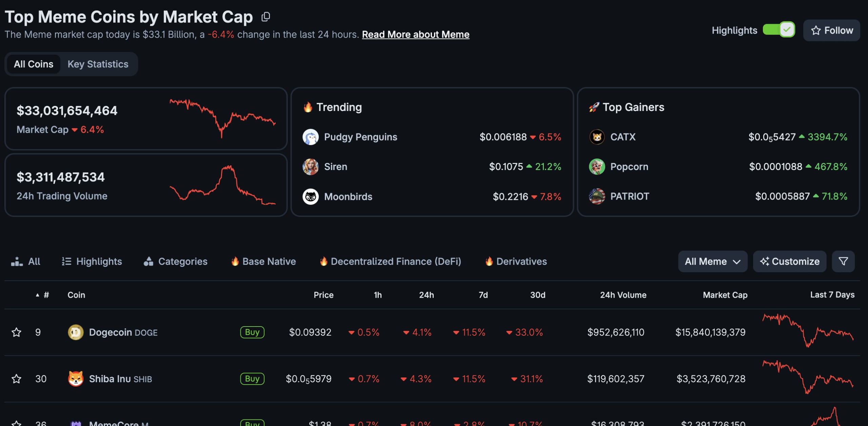Click the $3,311,487,534 trading volume value
868x426 pixels.
pyautogui.click(x=61, y=177)
